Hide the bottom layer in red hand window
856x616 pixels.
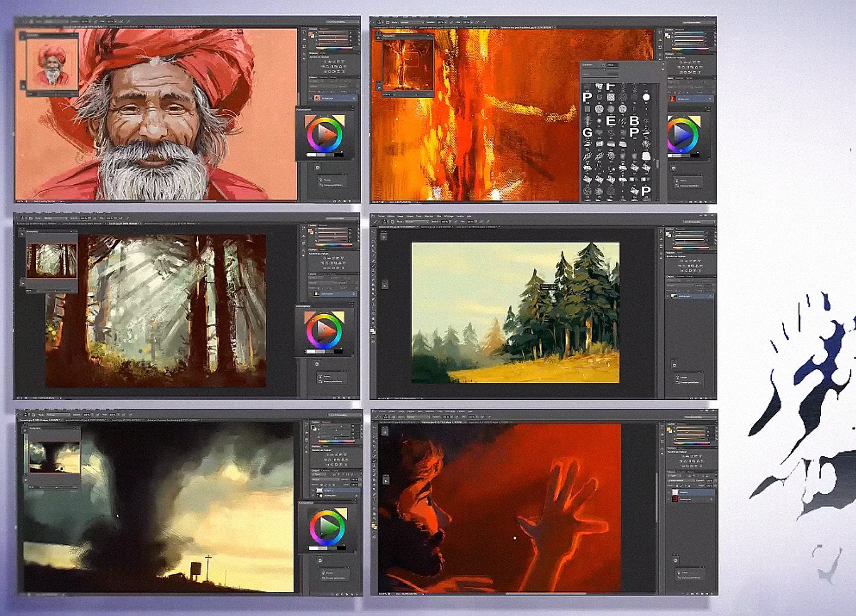[669, 500]
